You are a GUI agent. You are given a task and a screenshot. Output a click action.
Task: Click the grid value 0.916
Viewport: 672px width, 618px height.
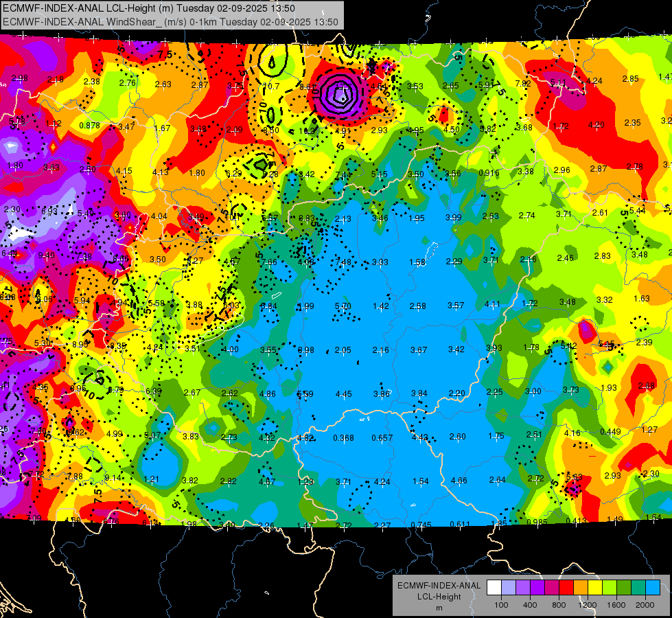pyautogui.click(x=489, y=173)
